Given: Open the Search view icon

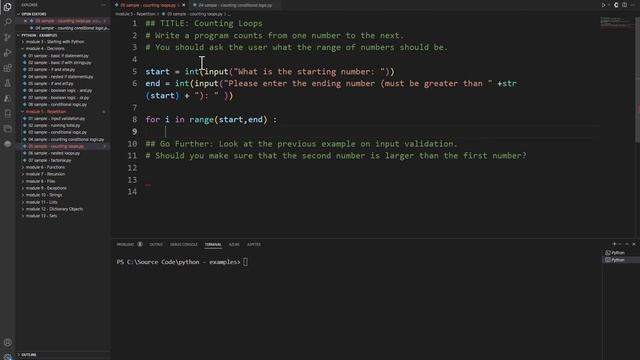Looking at the screenshot, I should 7,22.
